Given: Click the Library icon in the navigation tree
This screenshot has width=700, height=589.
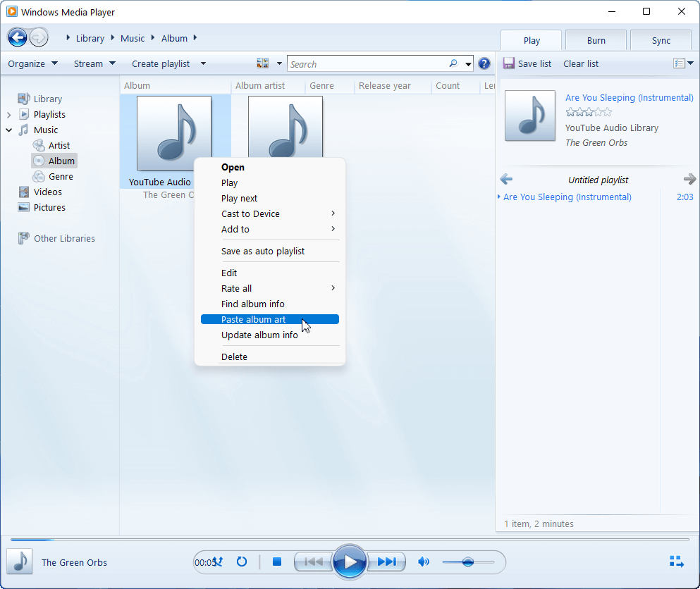Looking at the screenshot, I should click(x=24, y=99).
